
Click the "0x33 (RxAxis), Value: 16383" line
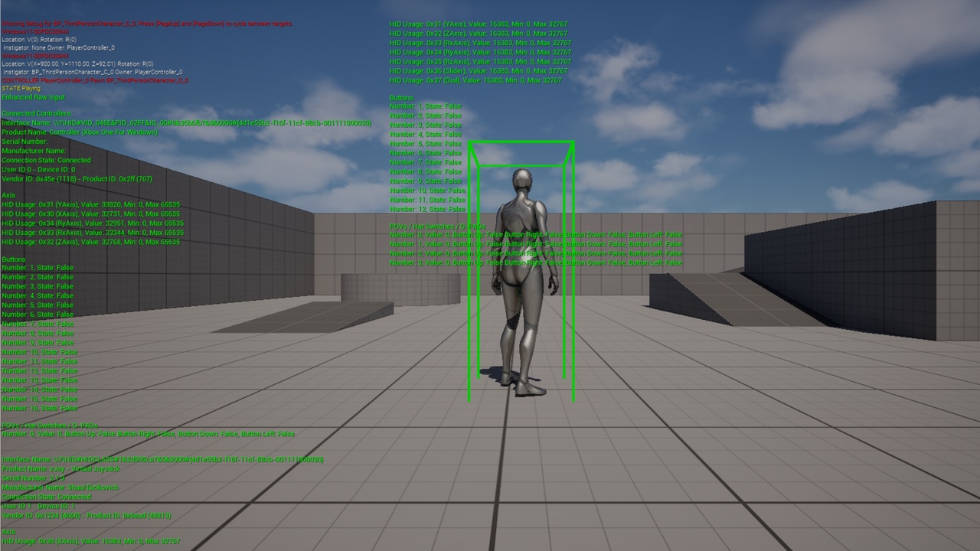point(480,43)
